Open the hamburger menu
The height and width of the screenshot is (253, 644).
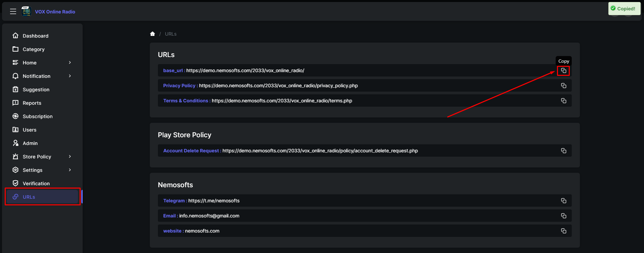13,11
